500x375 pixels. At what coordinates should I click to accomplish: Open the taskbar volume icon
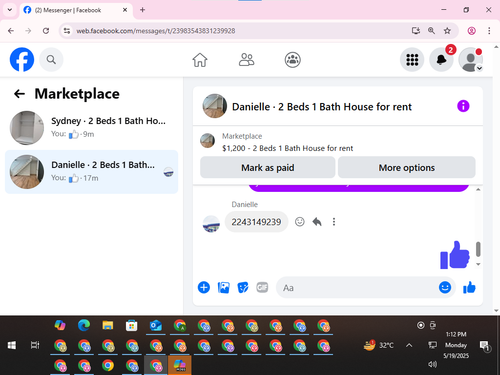[432, 364]
